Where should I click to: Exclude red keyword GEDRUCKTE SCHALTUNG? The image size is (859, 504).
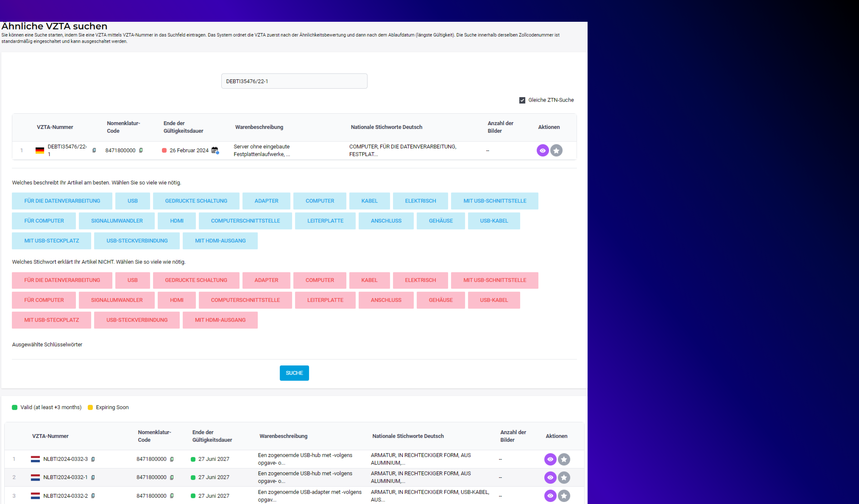[196, 280]
